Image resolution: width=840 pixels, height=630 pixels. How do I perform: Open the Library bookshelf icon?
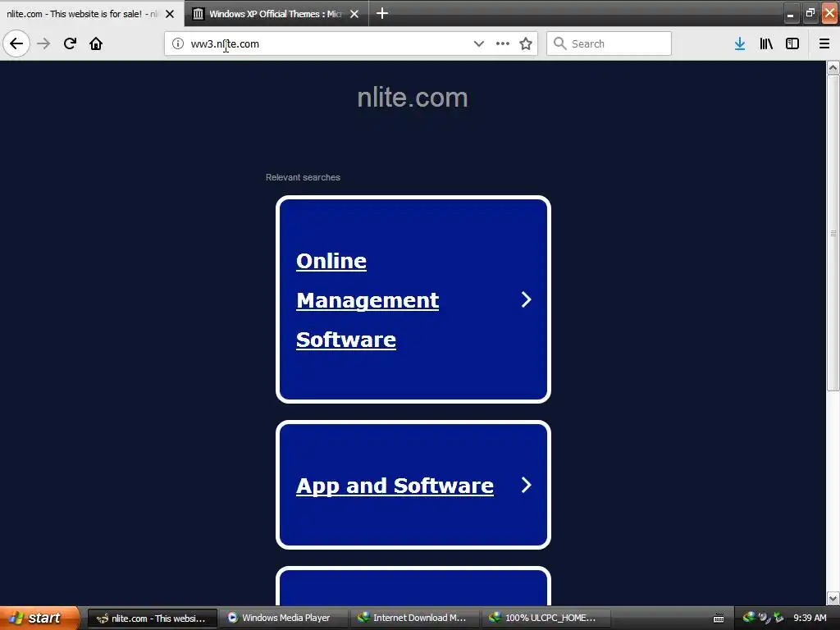pos(766,43)
